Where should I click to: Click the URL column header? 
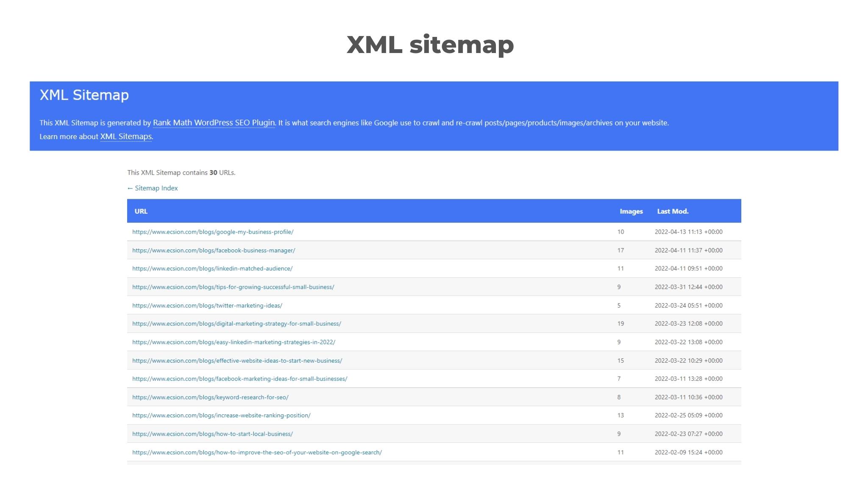[x=141, y=211]
